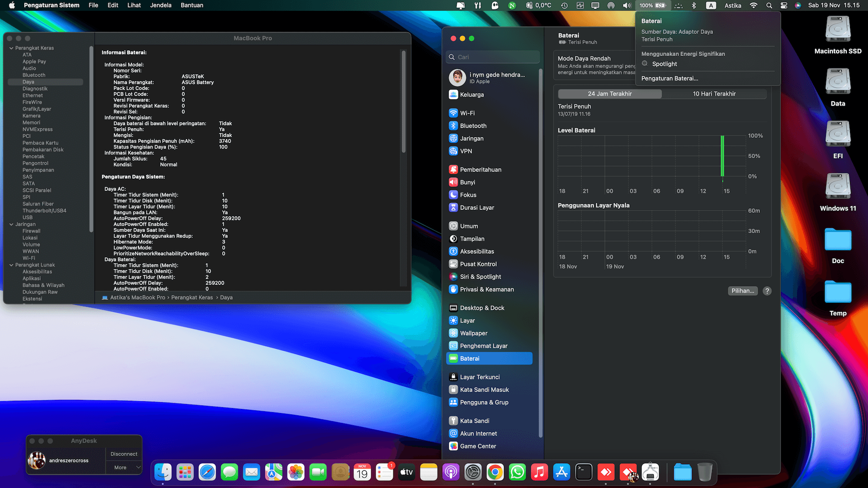Open Siri & Spotlight settings
The height and width of the screenshot is (488, 868).
coord(490,277)
